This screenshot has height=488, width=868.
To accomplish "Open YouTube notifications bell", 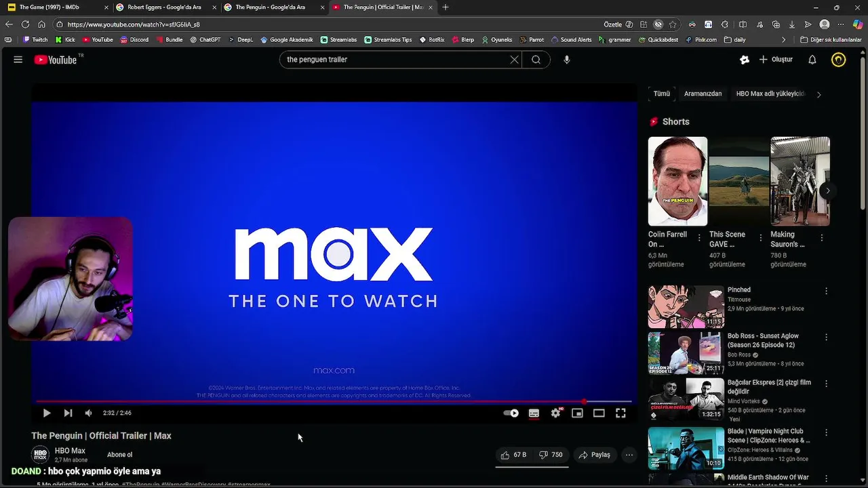I will 812,60.
